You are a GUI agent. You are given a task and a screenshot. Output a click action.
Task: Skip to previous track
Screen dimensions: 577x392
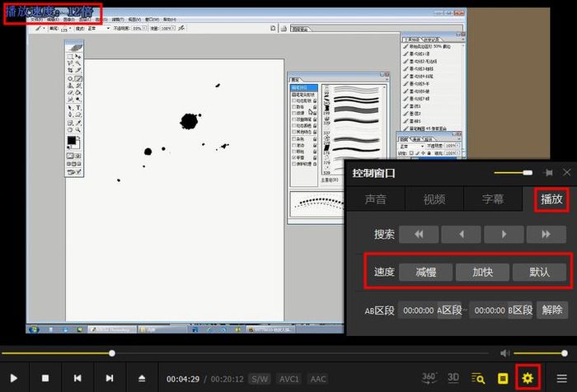[77, 378]
